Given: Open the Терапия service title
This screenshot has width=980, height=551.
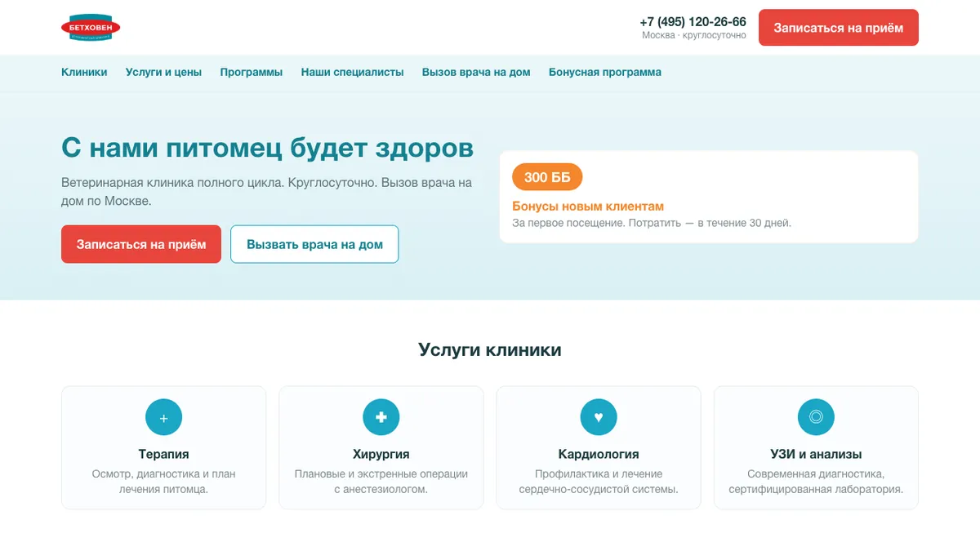Looking at the screenshot, I should pyautogui.click(x=163, y=454).
